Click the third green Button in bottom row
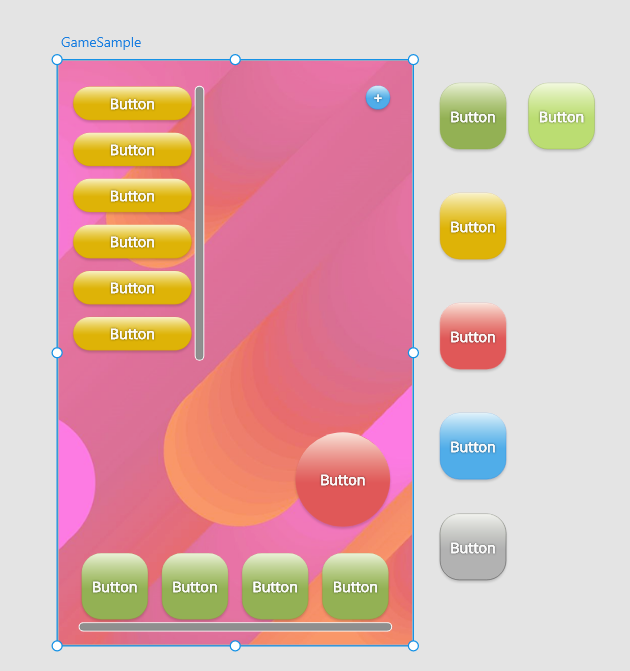This screenshot has height=671, width=630. [x=275, y=587]
